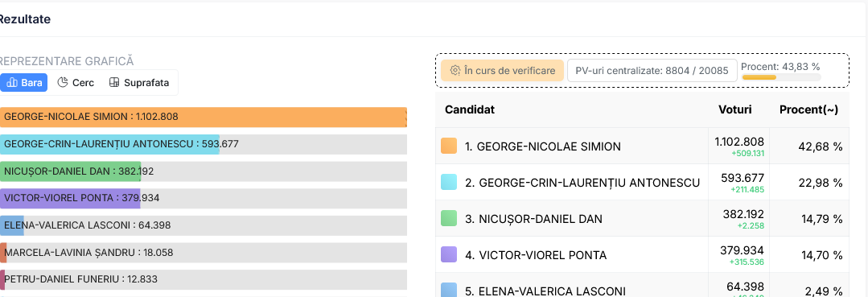Click the În curs de verificare badge
The height and width of the screenshot is (297, 868).
(x=502, y=70)
